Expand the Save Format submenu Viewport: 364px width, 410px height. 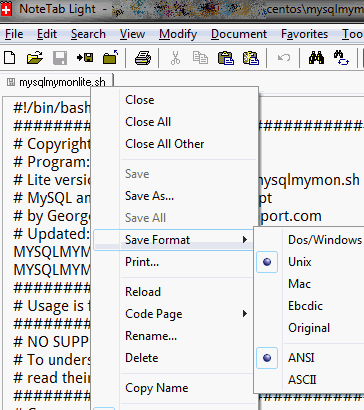click(x=173, y=240)
